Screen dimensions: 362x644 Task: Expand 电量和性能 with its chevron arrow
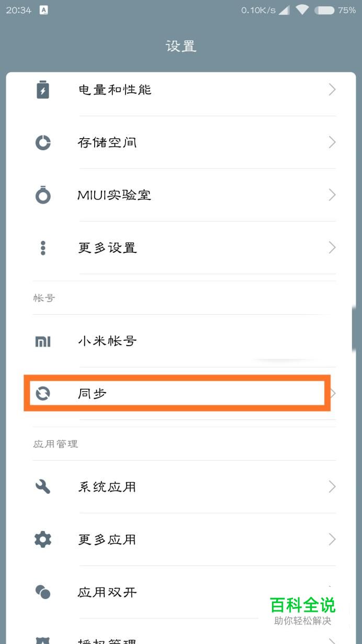[x=332, y=90]
